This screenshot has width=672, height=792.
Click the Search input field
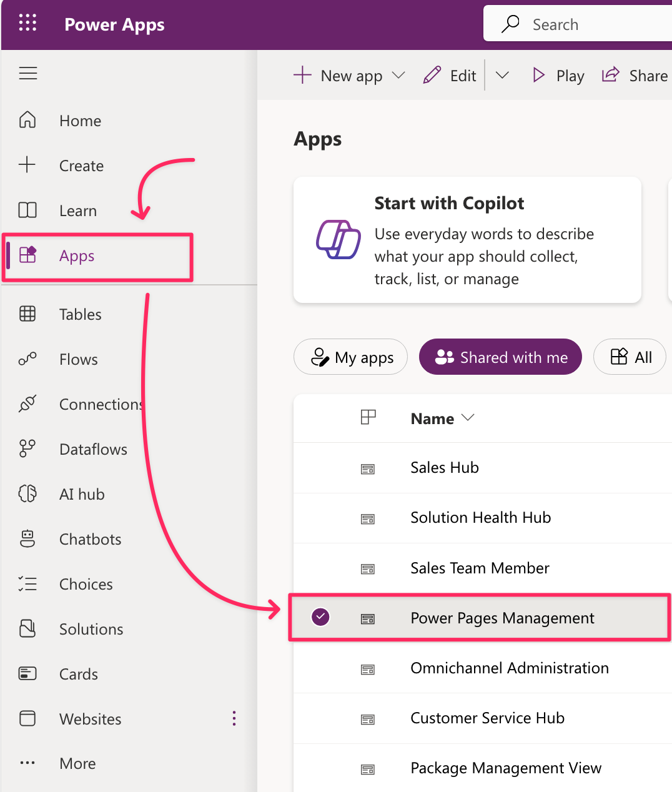pyautogui.click(x=593, y=25)
